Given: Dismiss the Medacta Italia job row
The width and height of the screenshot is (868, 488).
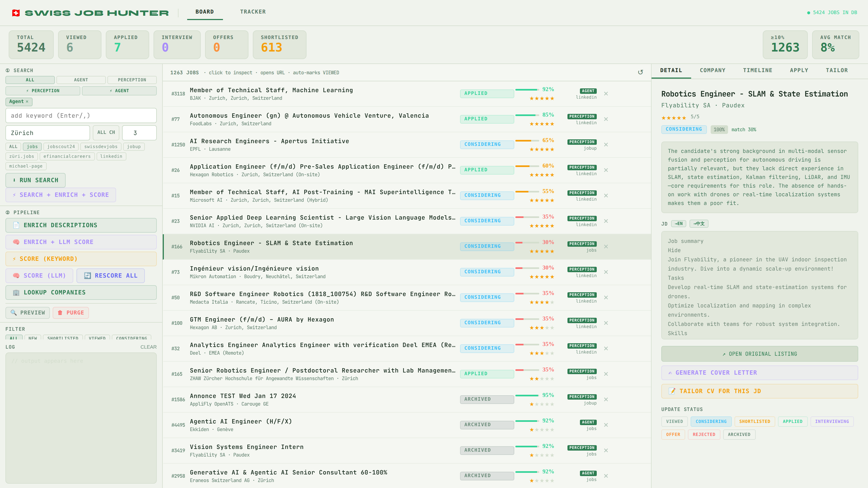Looking at the screenshot, I should coord(606,298).
